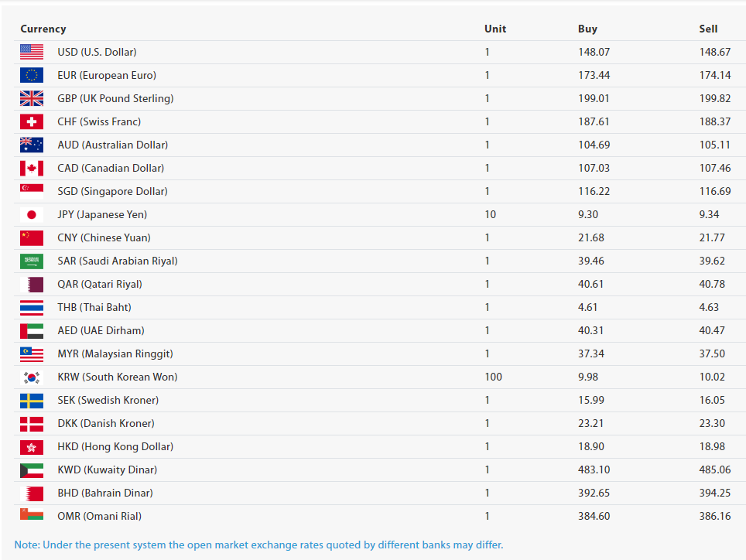Viewport: 746px width, 560px height.
Task: Click the open market rates note text
Action: click(x=258, y=545)
